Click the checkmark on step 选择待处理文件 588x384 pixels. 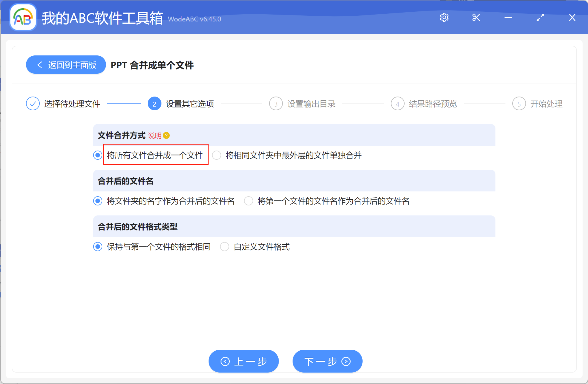point(33,103)
